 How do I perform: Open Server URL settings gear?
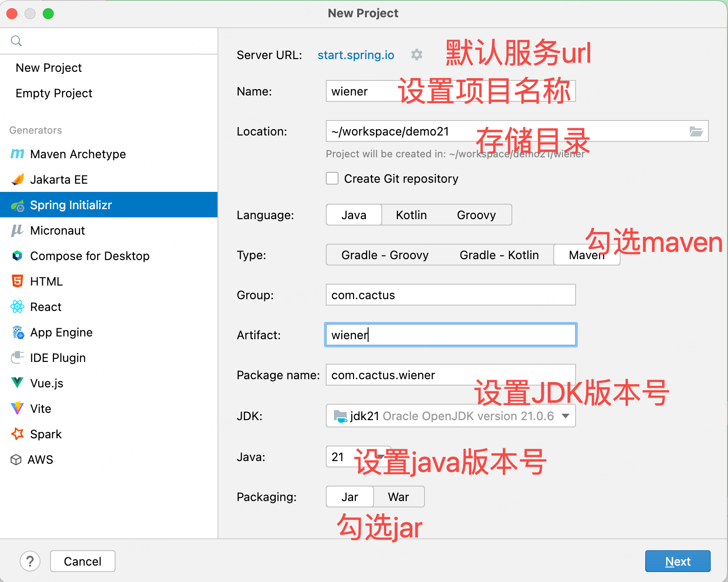416,55
